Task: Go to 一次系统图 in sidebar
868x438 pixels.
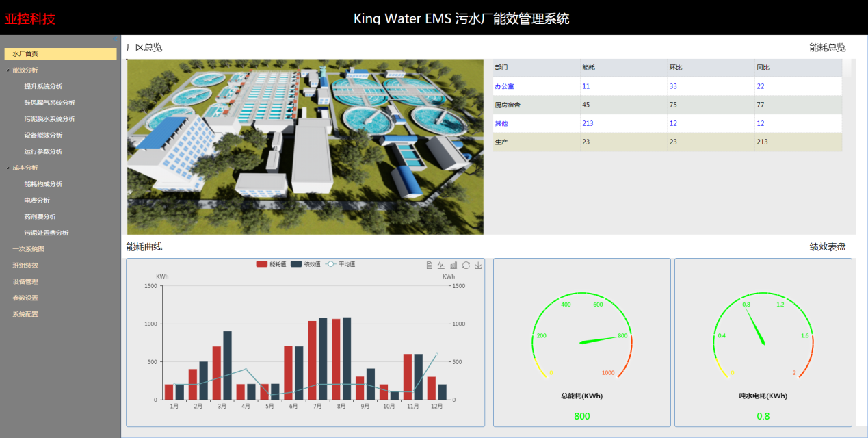Action: click(x=28, y=249)
